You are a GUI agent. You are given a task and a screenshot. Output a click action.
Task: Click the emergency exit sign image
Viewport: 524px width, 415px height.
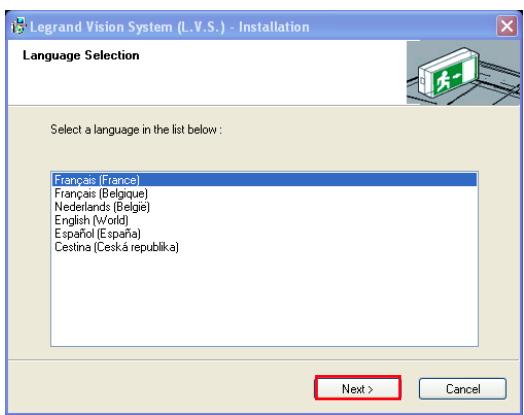coord(463,73)
